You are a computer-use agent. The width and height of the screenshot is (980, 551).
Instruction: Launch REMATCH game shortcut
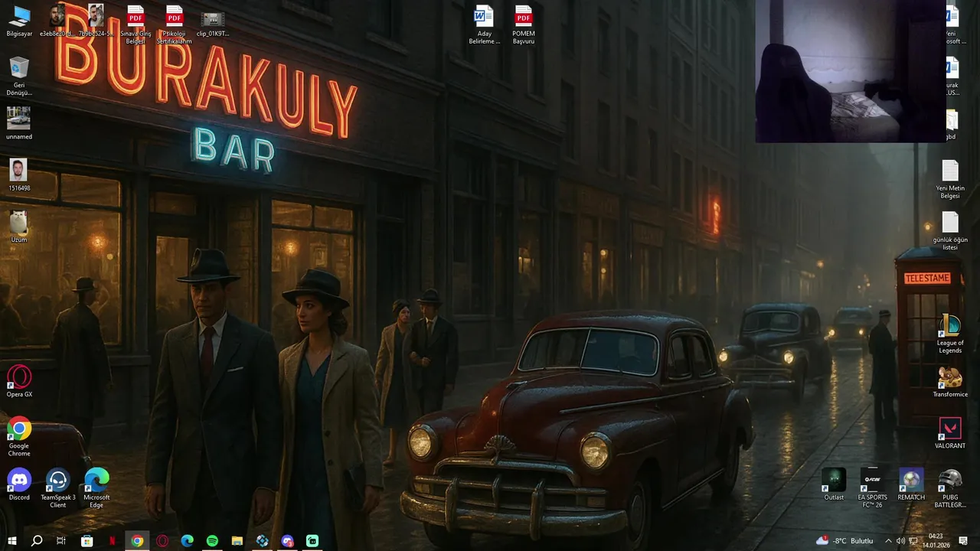pos(911,484)
